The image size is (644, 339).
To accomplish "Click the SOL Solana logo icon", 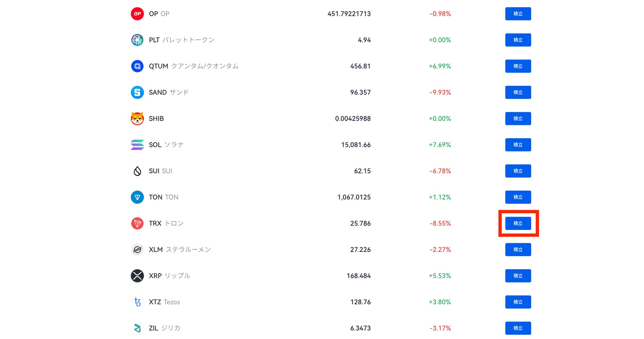I will [x=137, y=145].
